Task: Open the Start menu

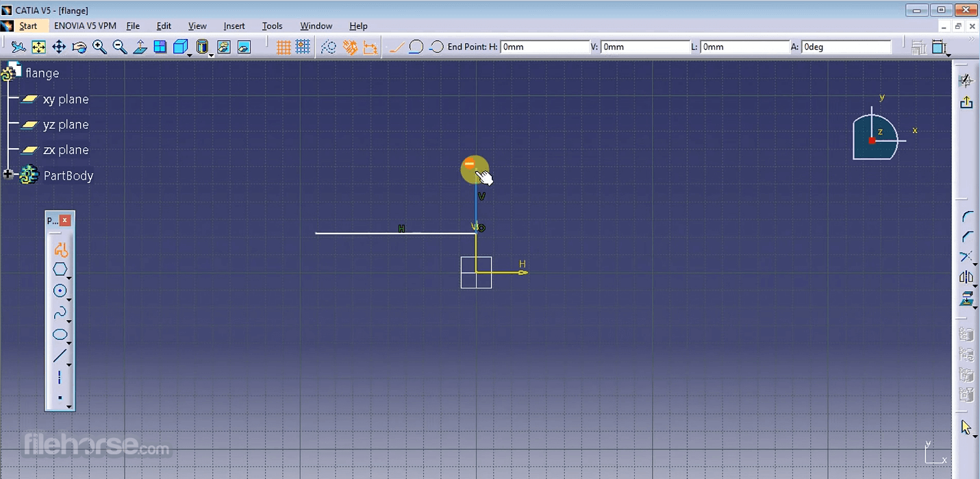Action: pyautogui.click(x=28, y=26)
